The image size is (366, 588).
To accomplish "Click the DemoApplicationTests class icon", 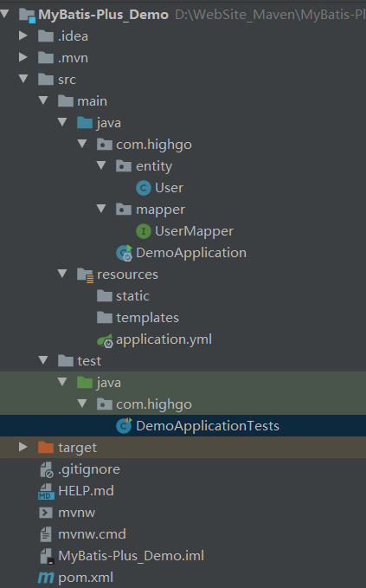I will tap(124, 426).
